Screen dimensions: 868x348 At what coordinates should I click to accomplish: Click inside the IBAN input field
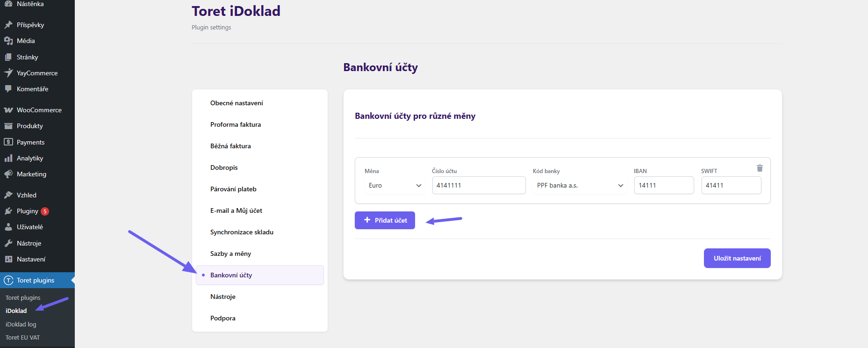coord(664,185)
